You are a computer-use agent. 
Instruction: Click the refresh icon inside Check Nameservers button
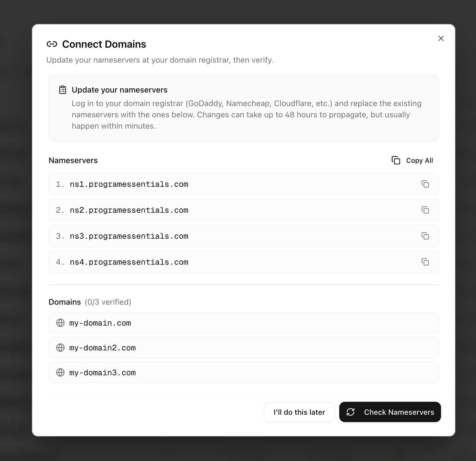pyautogui.click(x=351, y=412)
